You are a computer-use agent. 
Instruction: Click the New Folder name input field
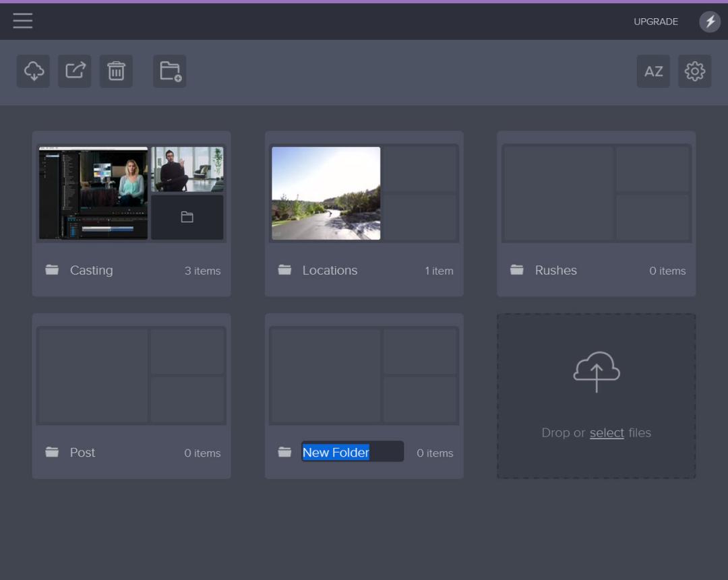[352, 452]
